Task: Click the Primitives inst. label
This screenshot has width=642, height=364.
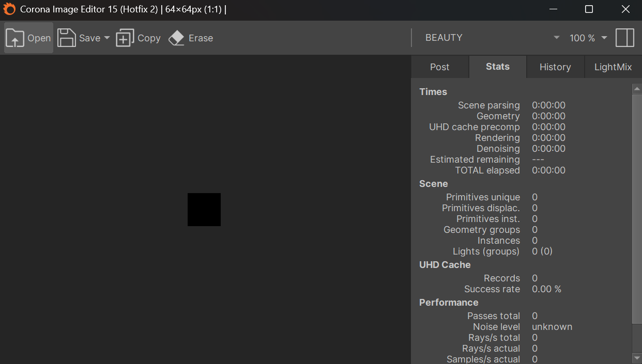Action: (x=488, y=219)
